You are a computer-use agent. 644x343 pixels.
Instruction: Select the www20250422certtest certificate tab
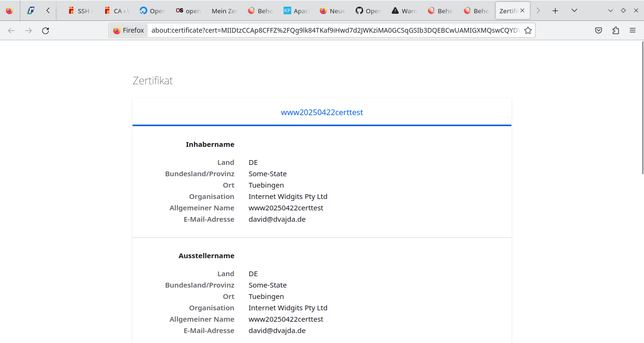coord(322,113)
